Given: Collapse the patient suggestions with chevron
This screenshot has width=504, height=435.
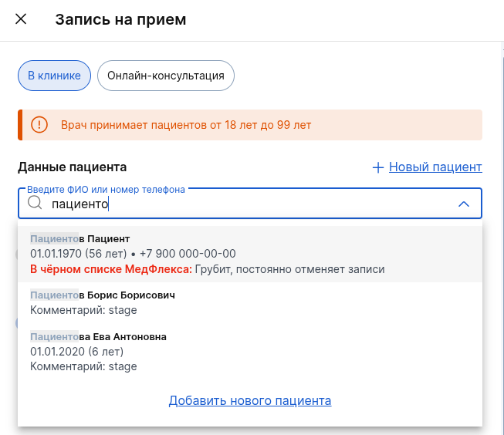Looking at the screenshot, I should point(464,204).
